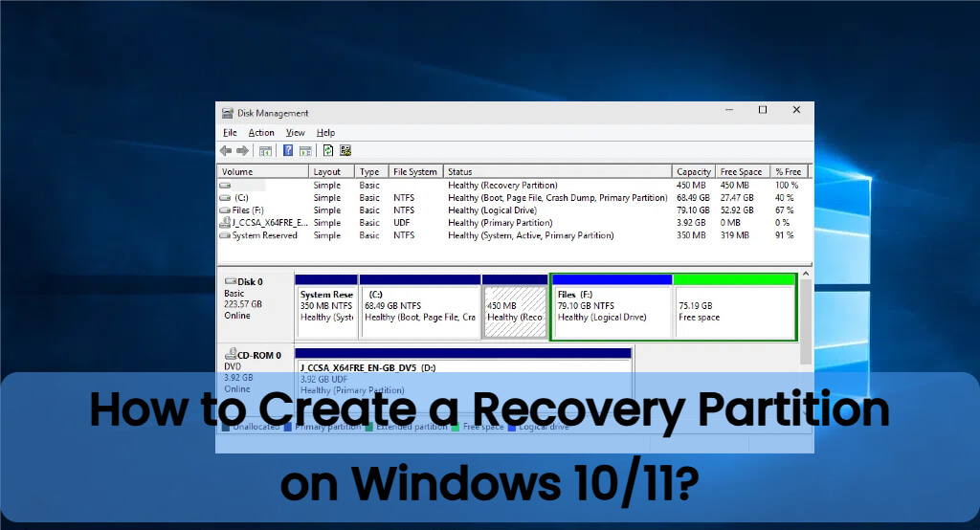Select the (C:) 68.49 GB partition block
The image size is (980, 530).
tap(419, 306)
